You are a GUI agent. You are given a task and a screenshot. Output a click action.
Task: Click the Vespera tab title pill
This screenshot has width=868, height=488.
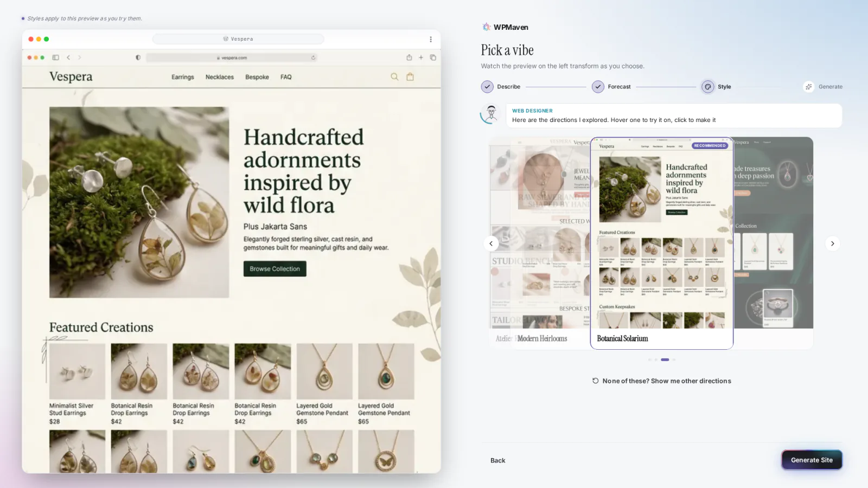[x=238, y=39]
